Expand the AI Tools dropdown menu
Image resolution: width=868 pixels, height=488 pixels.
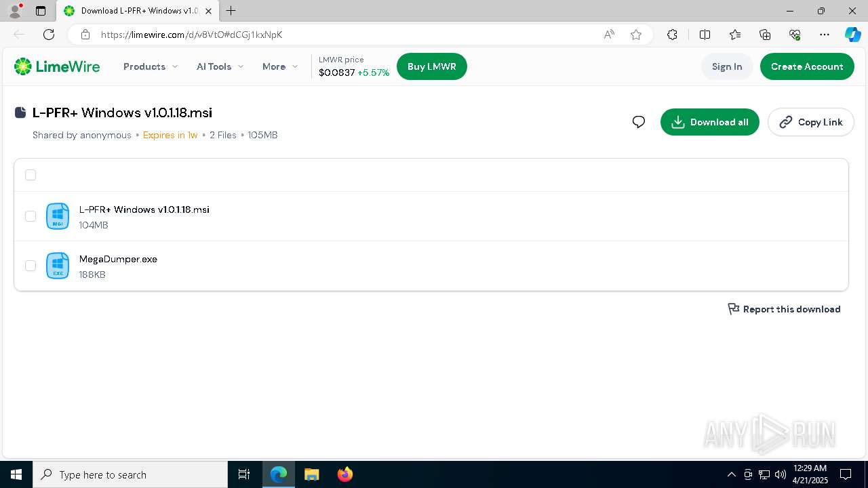click(x=220, y=66)
